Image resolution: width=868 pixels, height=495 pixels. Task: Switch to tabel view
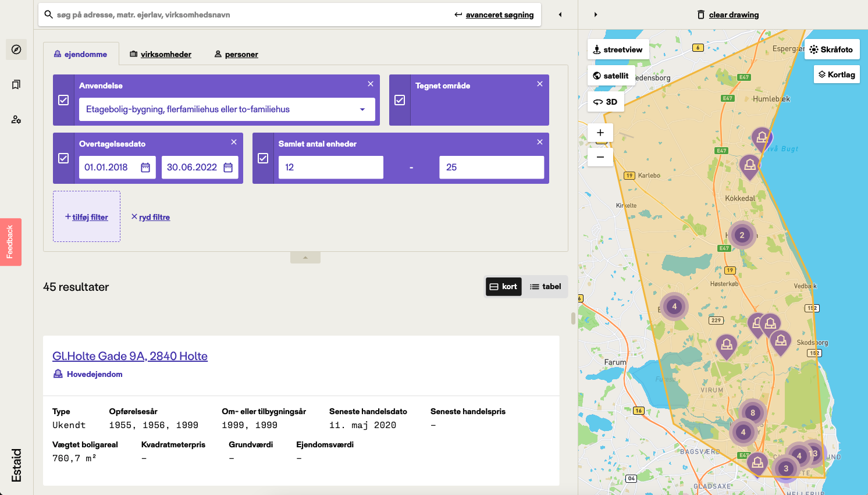click(545, 287)
